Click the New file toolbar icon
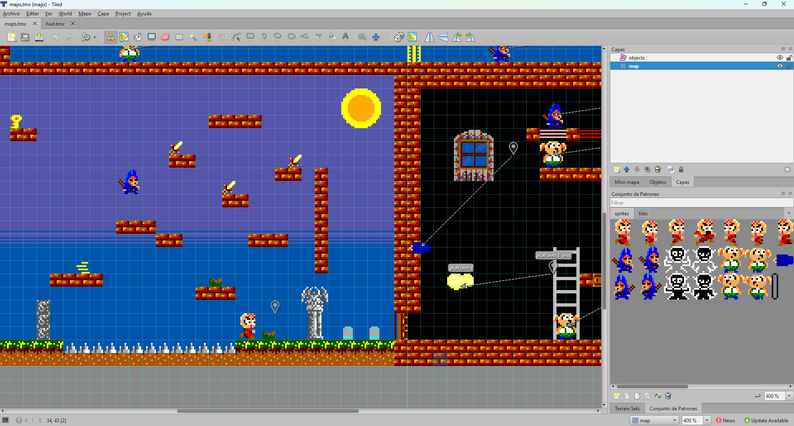 coord(12,37)
